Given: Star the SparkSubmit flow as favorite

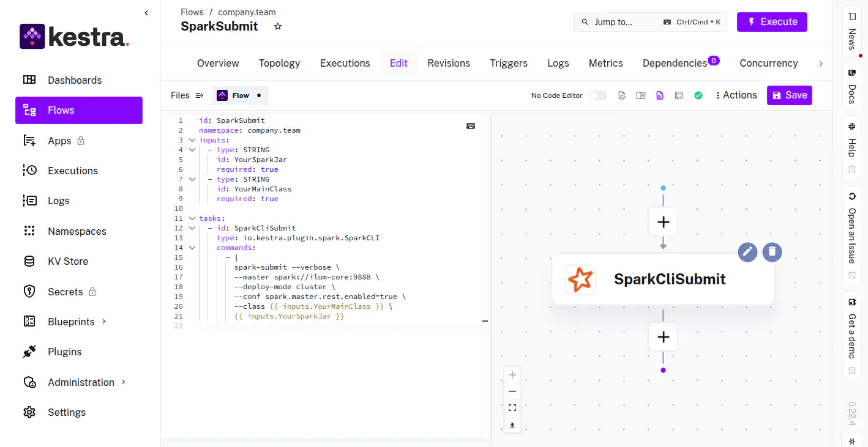Looking at the screenshot, I should 278,26.
